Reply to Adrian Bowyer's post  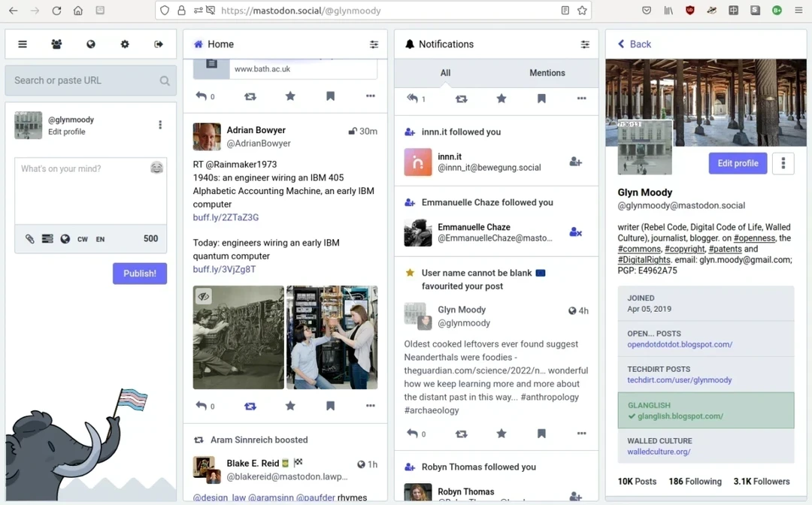pos(201,406)
